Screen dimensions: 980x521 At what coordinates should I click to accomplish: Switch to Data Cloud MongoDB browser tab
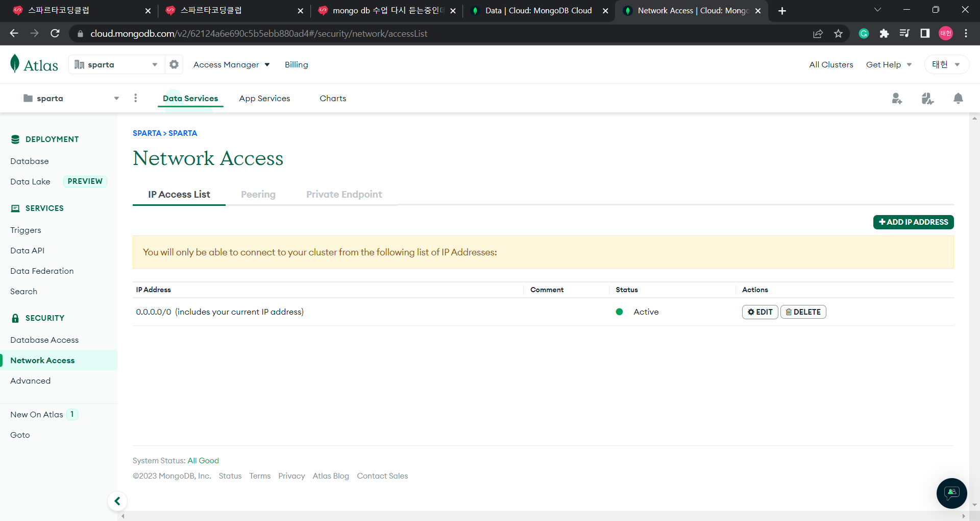[x=538, y=11]
